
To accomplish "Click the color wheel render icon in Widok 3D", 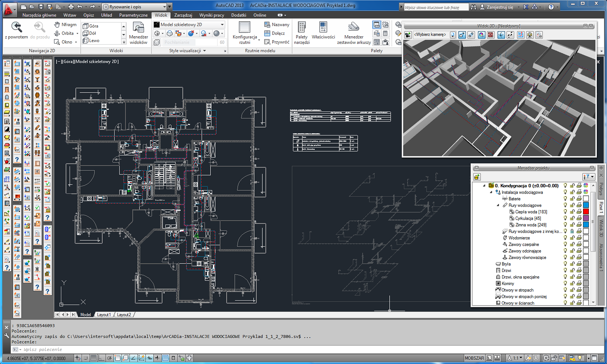I will pyautogui.click(x=481, y=35).
